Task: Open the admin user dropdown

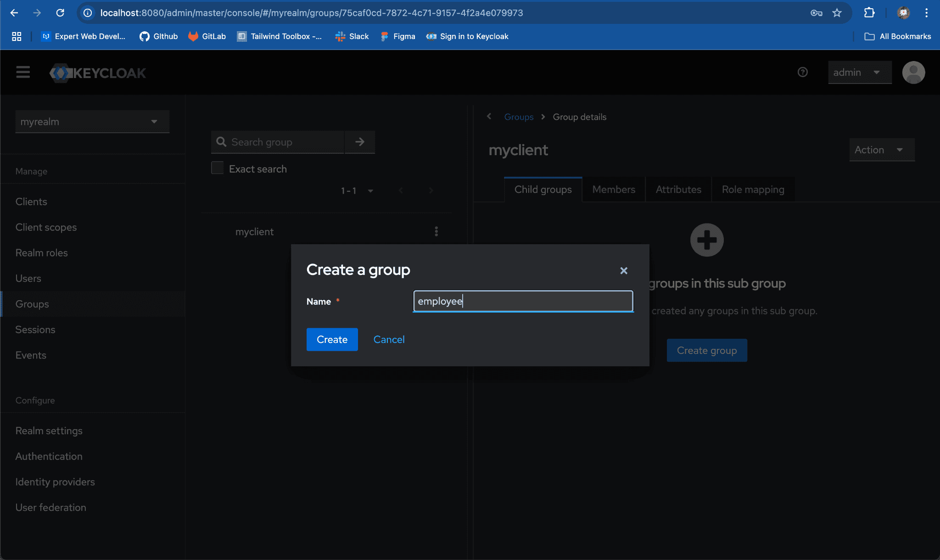Action: pos(859,73)
